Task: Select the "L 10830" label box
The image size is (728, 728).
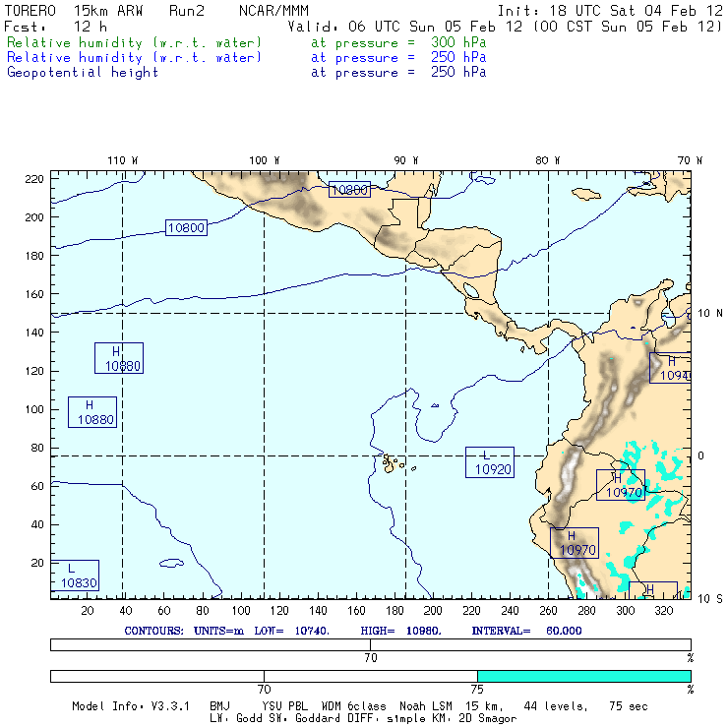Action: 75,576
